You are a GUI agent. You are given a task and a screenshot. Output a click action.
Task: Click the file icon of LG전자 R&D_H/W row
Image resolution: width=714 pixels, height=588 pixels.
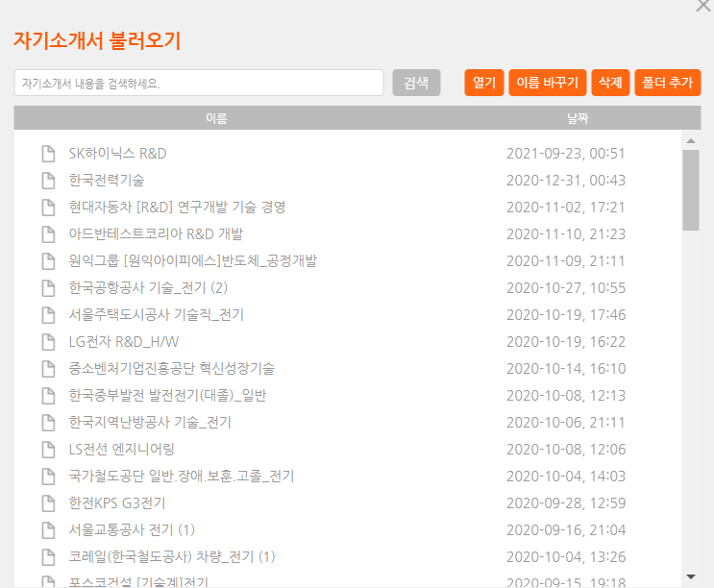pos(48,342)
